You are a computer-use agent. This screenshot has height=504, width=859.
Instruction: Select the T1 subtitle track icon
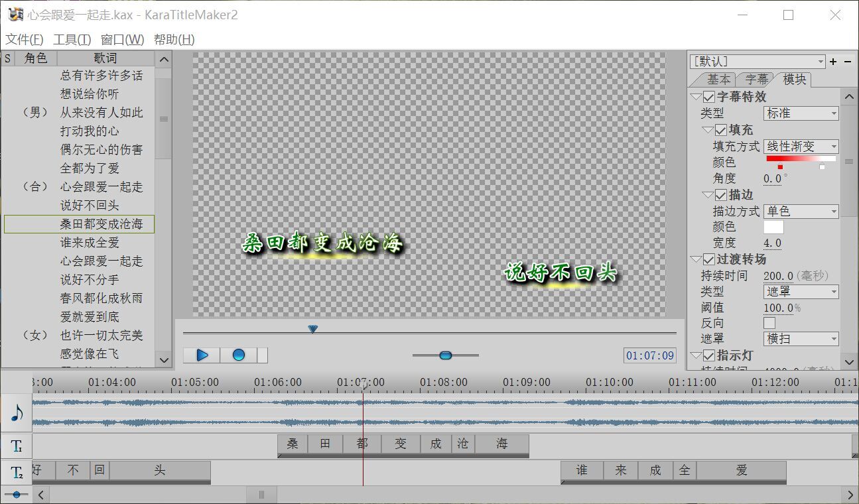tap(17, 446)
